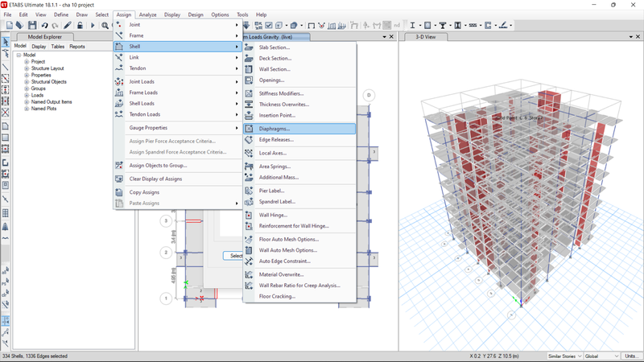Expand the Structural Objects tree node
The image size is (644, 362).
27,82
